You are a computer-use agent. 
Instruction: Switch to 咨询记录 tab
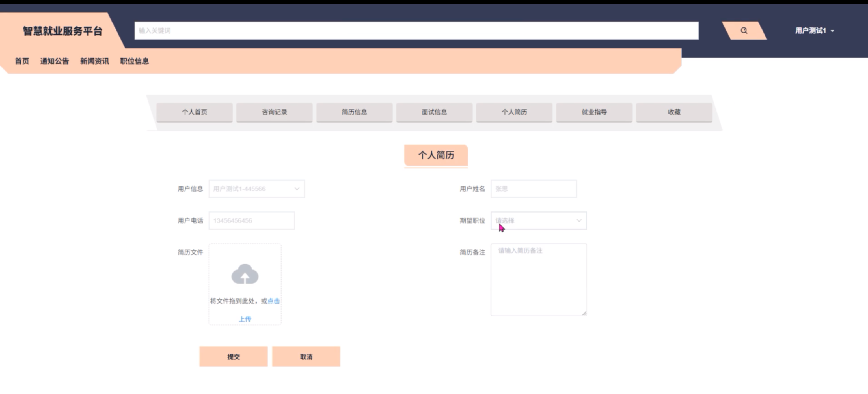(274, 112)
